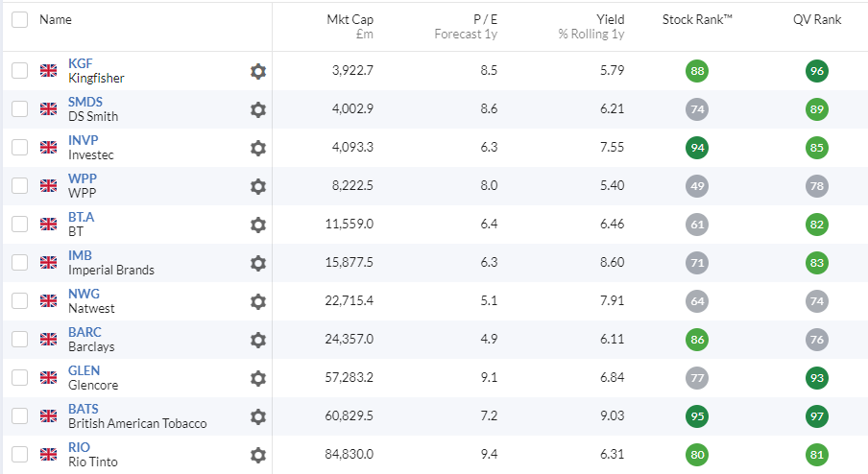Click the UK flag beside Kingfisher
The image size is (868, 474).
tap(49, 70)
